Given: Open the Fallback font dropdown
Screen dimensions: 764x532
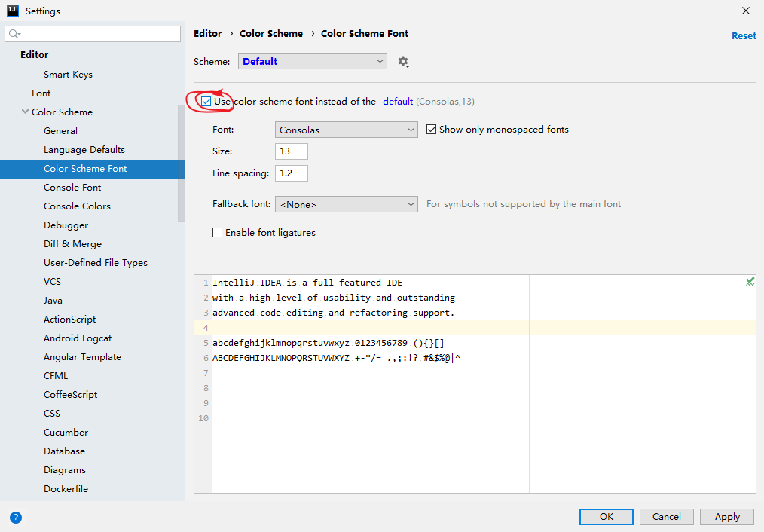Looking at the screenshot, I should pos(347,204).
